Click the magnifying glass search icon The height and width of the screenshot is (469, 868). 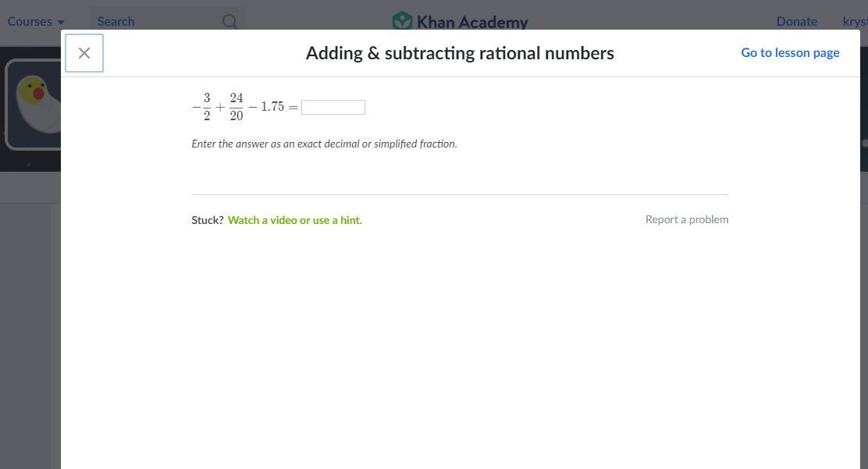(x=229, y=22)
